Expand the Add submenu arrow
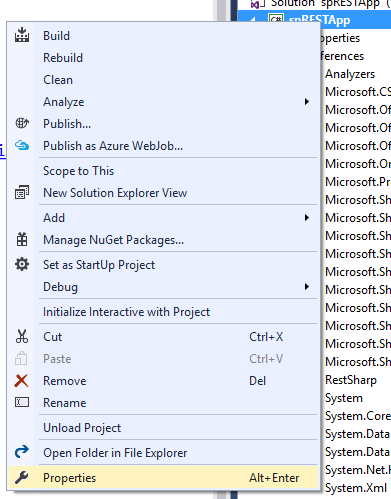391x499 pixels. (x=307, y=218)
